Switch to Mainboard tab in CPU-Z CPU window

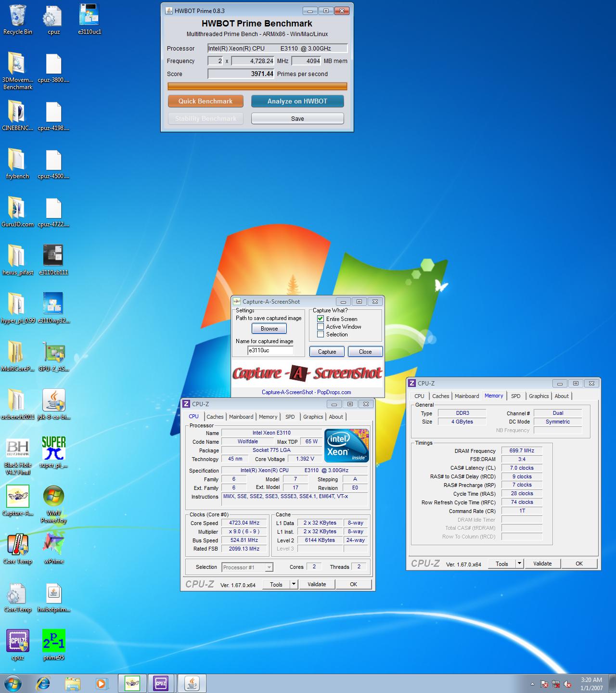click(241, 417)
